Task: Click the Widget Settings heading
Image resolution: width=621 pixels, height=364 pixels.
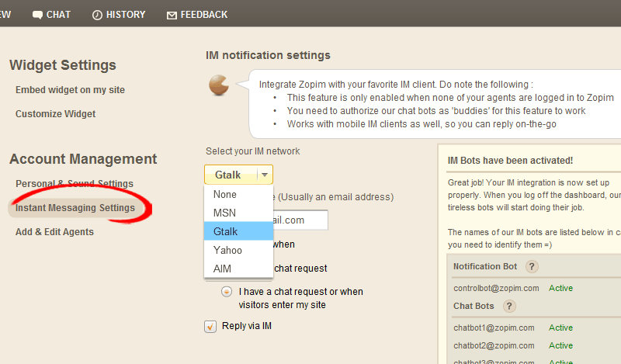Action: pyautogui.click(x=63, y=65)
